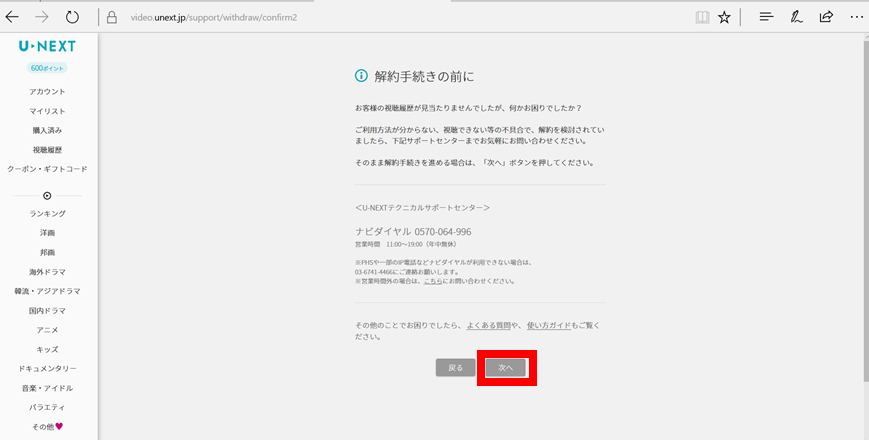Image resolution: width=869 pixels, height=440 pixels.
Task: Click the browser forward arrow
Action: (42, 17)
